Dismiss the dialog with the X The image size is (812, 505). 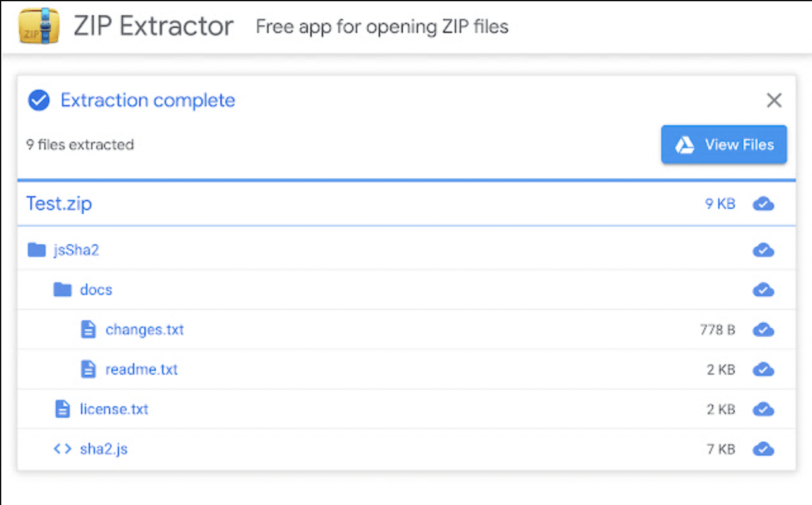tap(773, 100)
